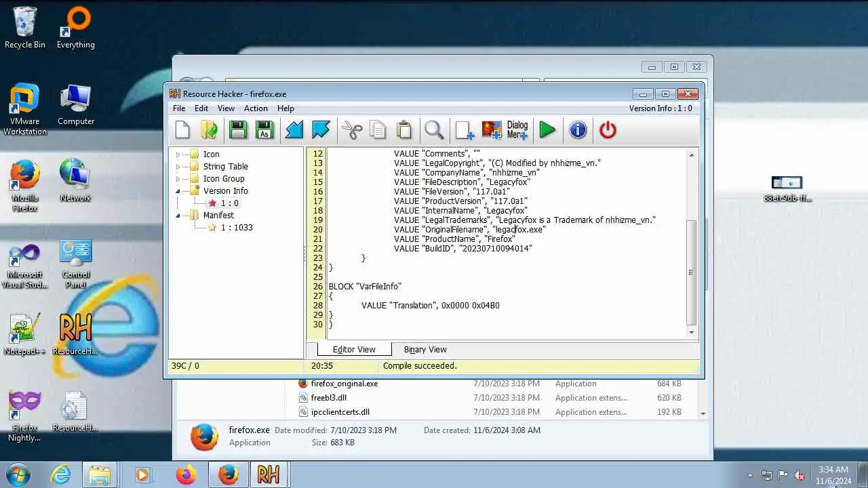This screenshot has width=868, height=488.
Task: Open Internet Explorer from the taskbar
Action: (61, 474)
